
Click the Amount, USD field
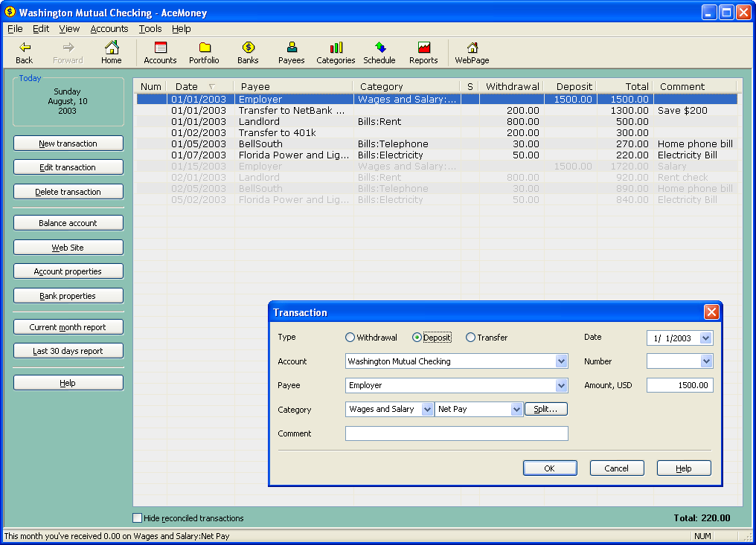(680, 385)
